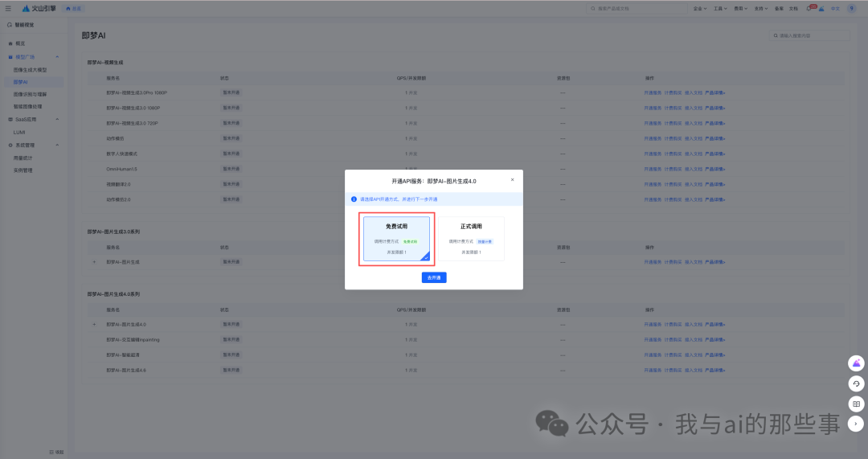This screenshot has height=459, width=868.
Task: Collapse the sidebar via 收起 at bottom
Action: pos(56,452)
